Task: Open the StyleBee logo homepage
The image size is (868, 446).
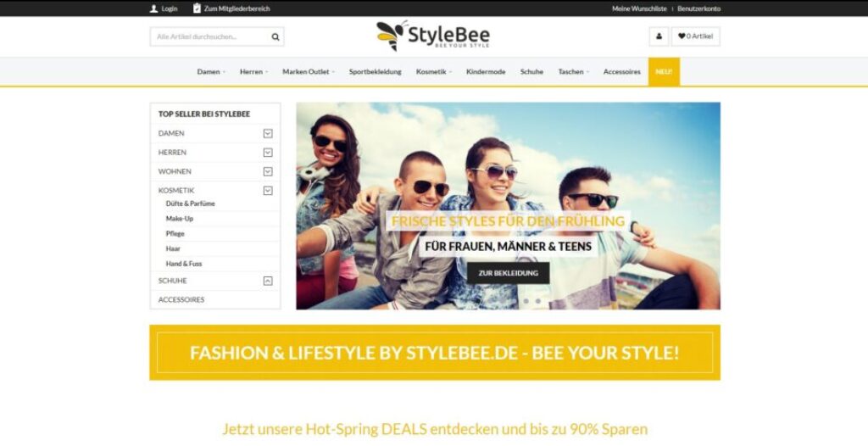Action: tap(433, 36)
